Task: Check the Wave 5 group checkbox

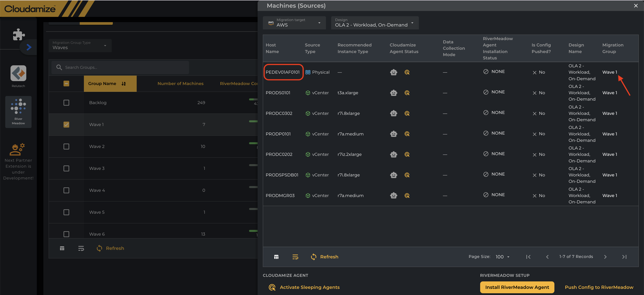Action: click(x=66, y=212)
